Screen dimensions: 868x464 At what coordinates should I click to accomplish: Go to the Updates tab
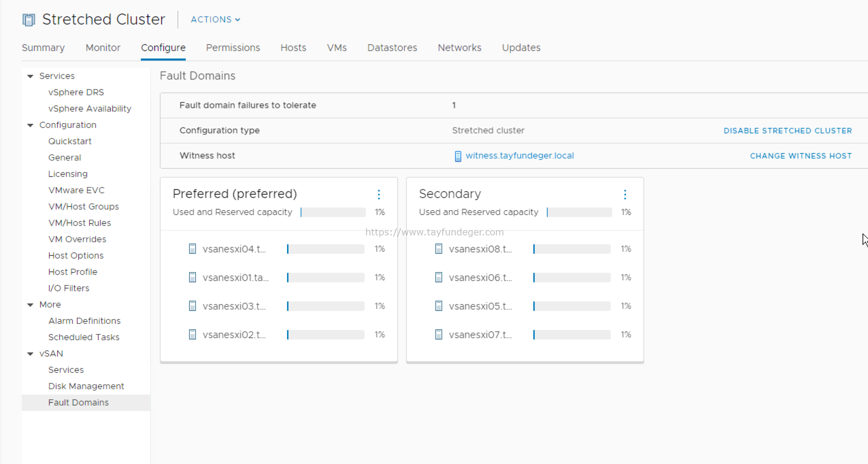pos(521,48)
